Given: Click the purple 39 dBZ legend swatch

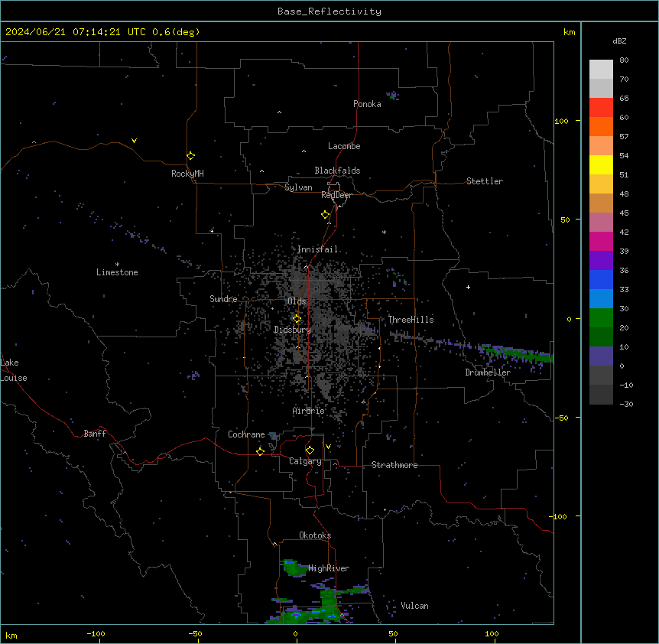Looking at the screenshot, I should coord(601,261).
